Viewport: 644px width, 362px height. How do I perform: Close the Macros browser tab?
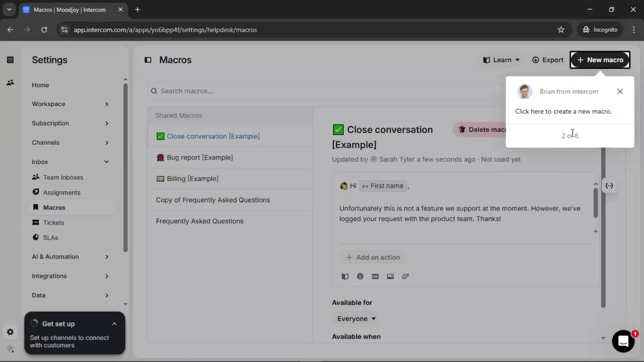[x=120, y=10]
